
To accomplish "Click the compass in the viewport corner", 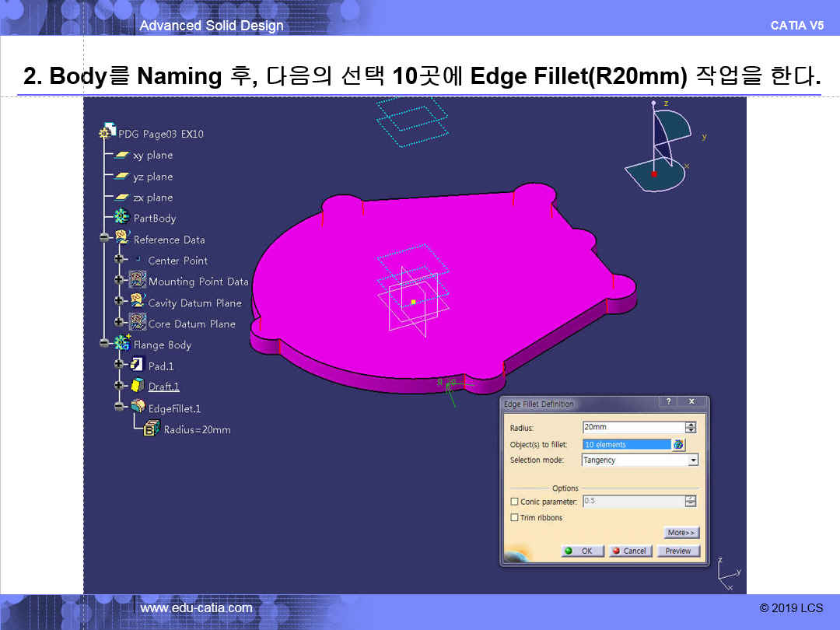I will click(663, 148).
